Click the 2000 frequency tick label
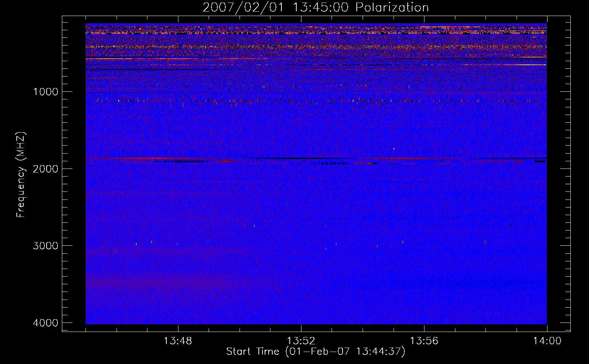 (x=46, y=169)
